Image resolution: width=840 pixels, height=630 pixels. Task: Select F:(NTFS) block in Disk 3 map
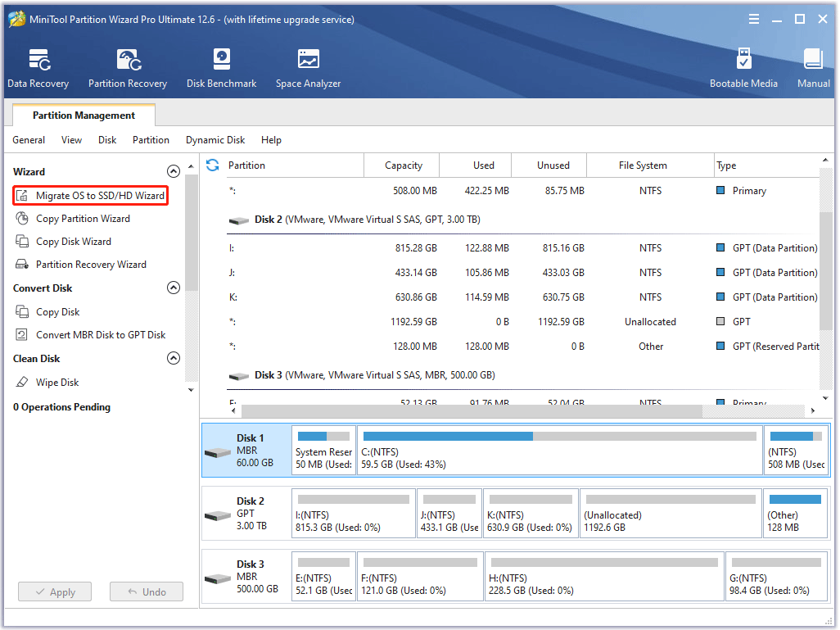tap(420, 577)
